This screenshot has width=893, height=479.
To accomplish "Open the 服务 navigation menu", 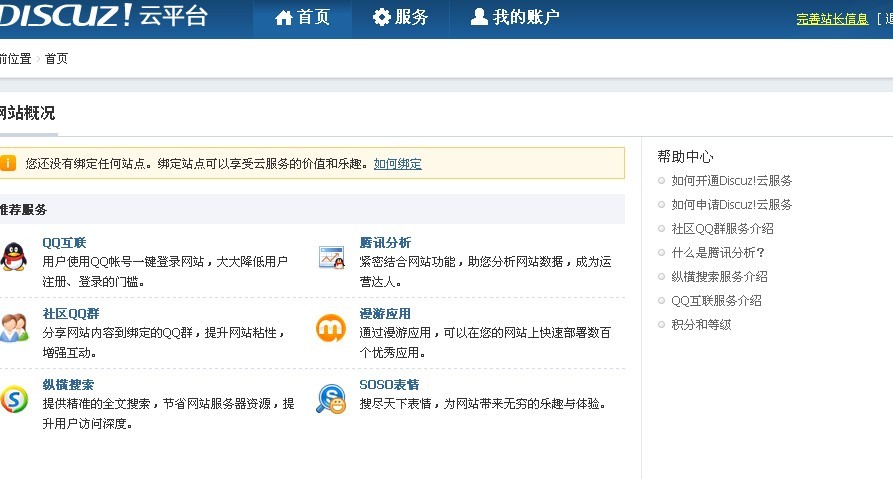I will (x=400, y=19).
